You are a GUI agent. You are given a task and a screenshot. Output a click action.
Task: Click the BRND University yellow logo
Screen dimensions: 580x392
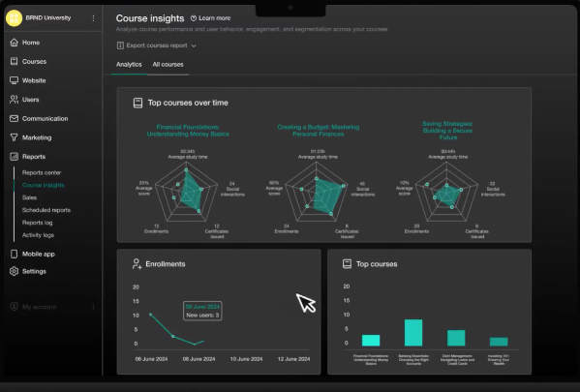coord(15,17)
